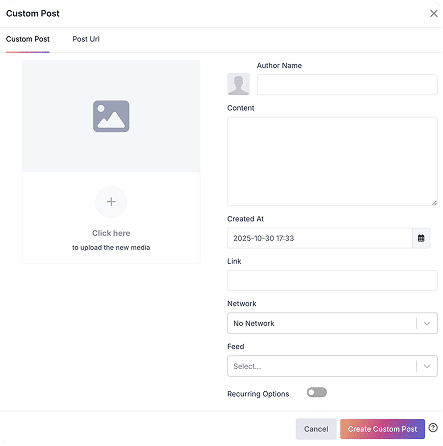Click the Created At date field
This screenshot has height=446, width=443.
point(320,238)
